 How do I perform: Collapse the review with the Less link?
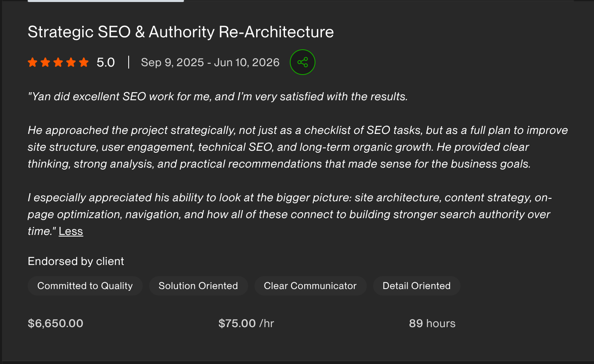(x=71, y=231)
